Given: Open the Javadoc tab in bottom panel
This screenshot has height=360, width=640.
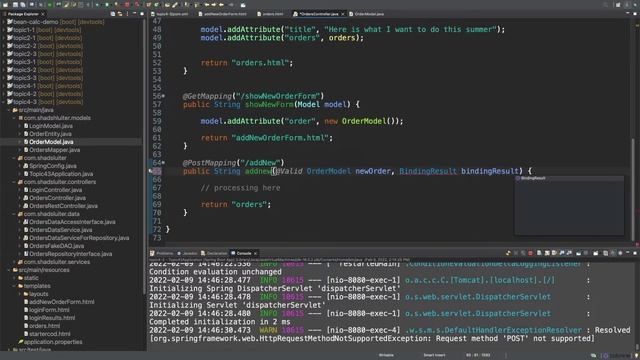Looking at the screenshot, I should point(187,253).
